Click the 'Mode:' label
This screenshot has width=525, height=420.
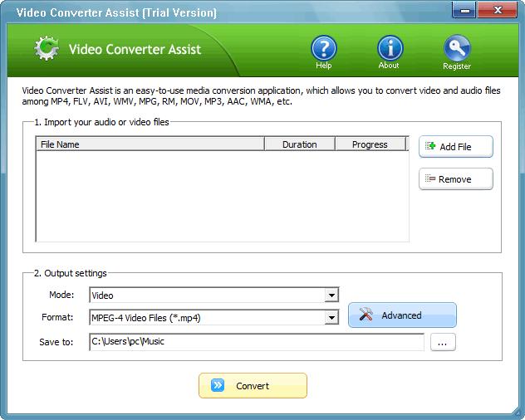(61, 295)
